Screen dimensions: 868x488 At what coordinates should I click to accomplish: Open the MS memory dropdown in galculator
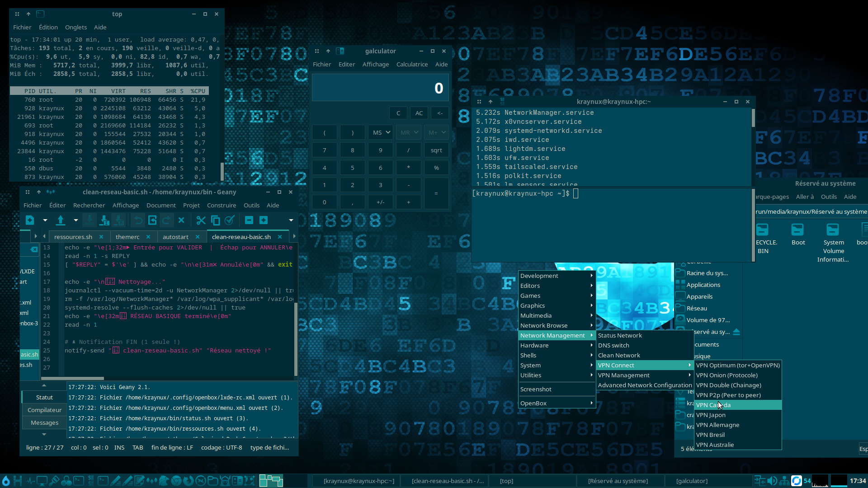coord(381,132)
